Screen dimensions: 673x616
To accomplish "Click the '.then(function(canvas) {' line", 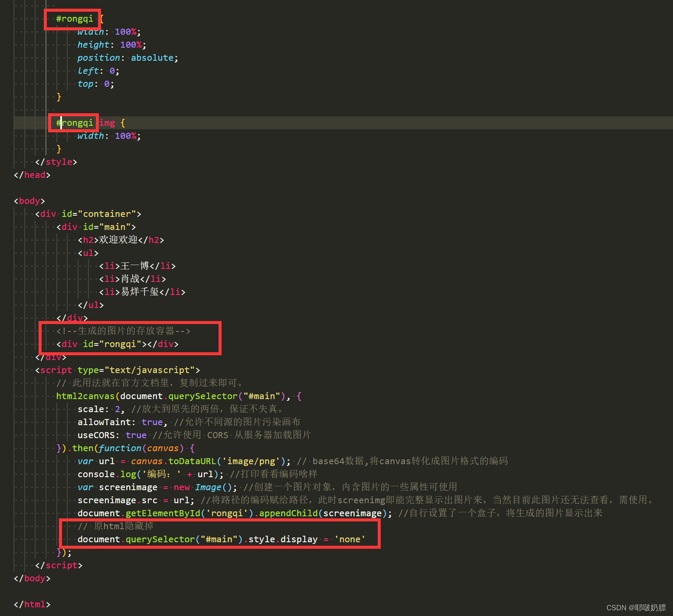I will [x=126, y=448].
